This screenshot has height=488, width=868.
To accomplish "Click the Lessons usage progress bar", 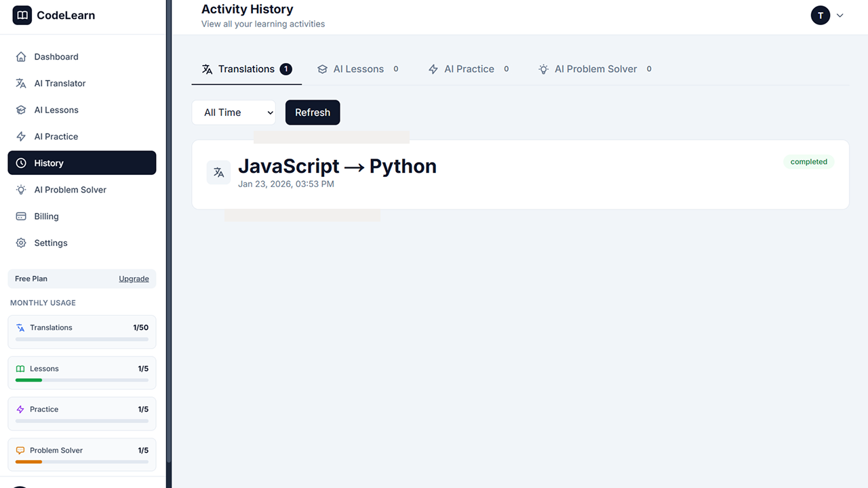I will pyautogui.click(x=81, y=380).
